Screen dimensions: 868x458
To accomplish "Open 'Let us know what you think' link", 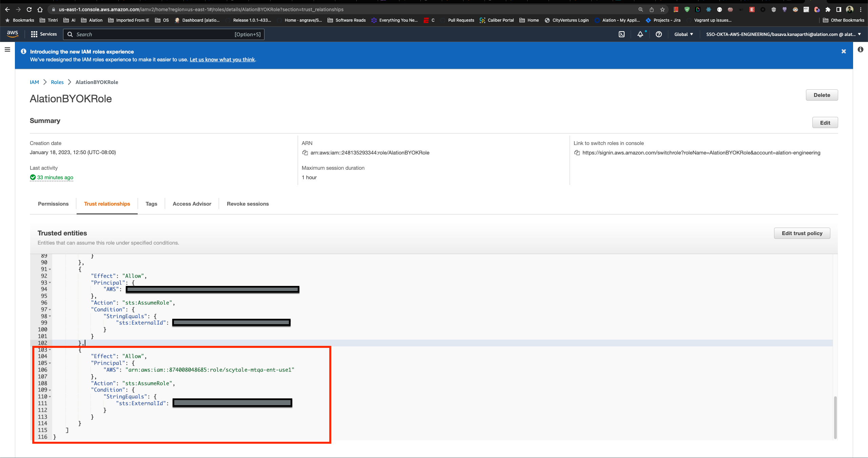I will 222,60.
